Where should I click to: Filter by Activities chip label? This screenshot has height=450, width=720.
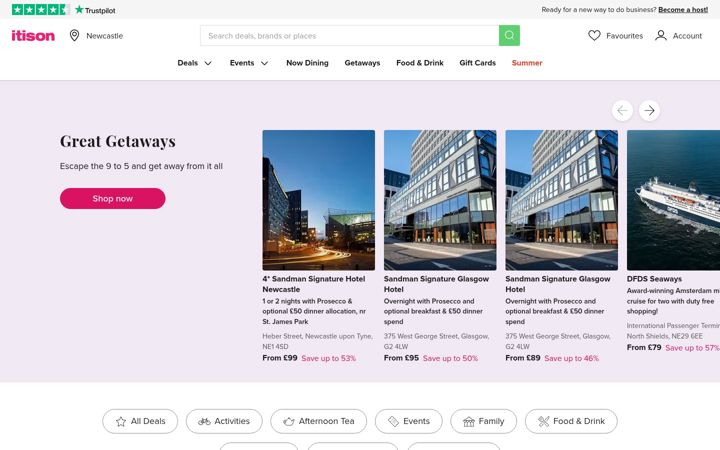coord(232,421)
